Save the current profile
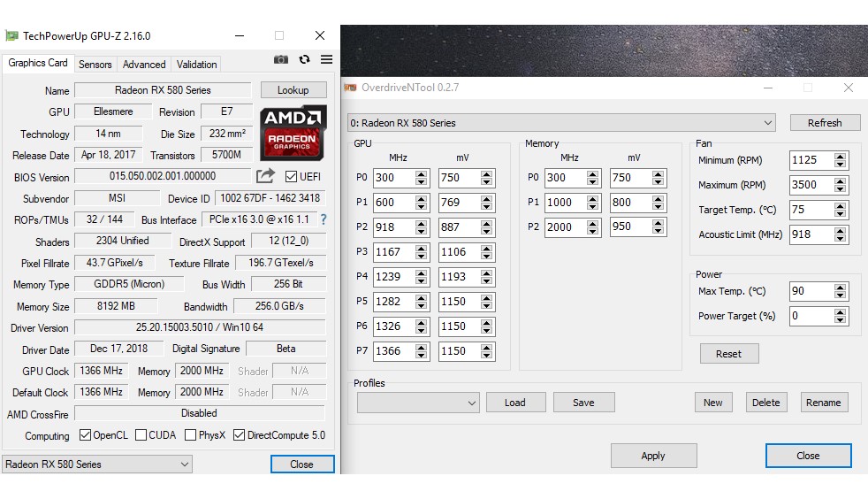Viewport: 868px width, 499px height. click(x=583, y=403)
